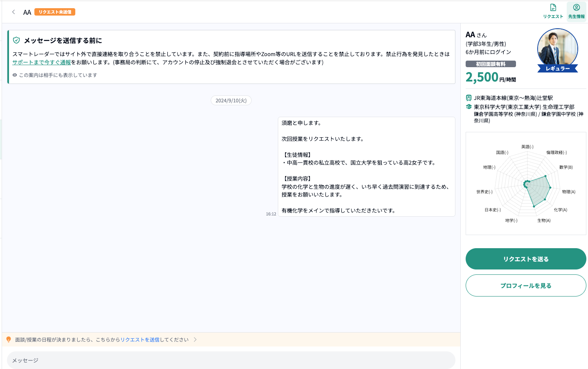
Task: Click the teacher's profile photo
Action: pos(557,48)
